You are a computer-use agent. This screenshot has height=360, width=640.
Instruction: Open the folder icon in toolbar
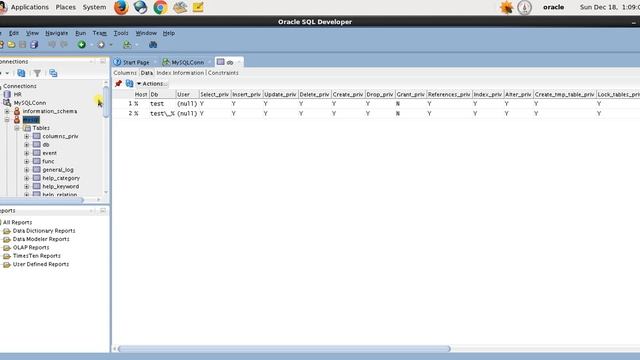click(11, 44)
